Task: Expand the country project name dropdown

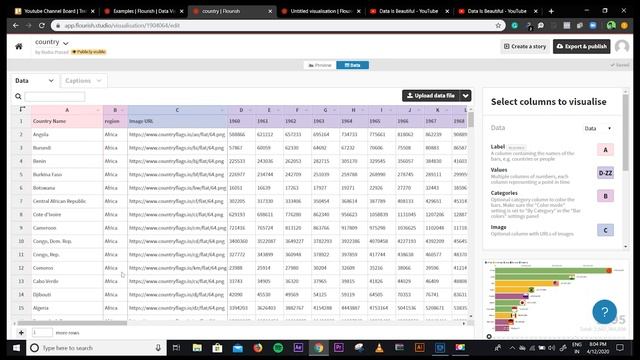Action: click(x=66, y=43)
